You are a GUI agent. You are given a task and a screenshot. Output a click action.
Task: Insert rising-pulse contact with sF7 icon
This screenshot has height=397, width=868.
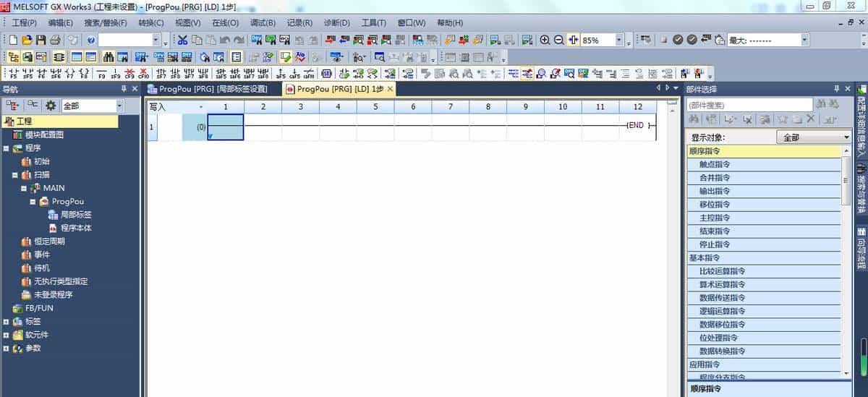pos(161,73)
